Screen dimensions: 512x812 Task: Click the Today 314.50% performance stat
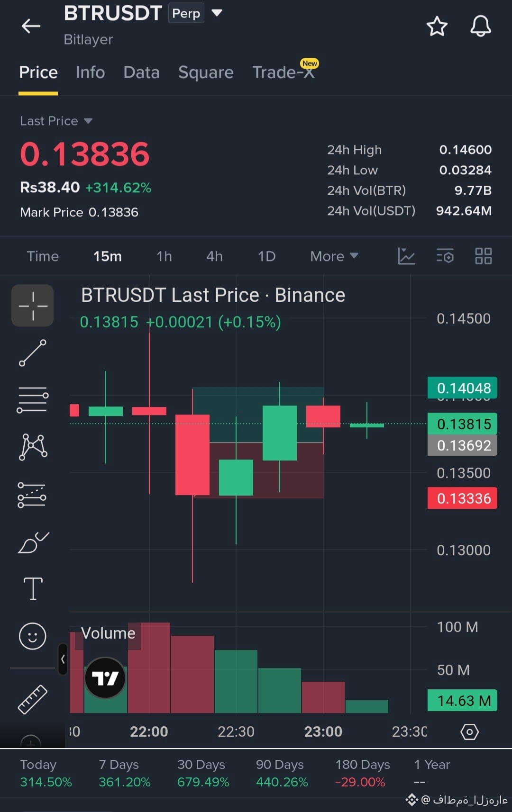click(x=46, y=773)
